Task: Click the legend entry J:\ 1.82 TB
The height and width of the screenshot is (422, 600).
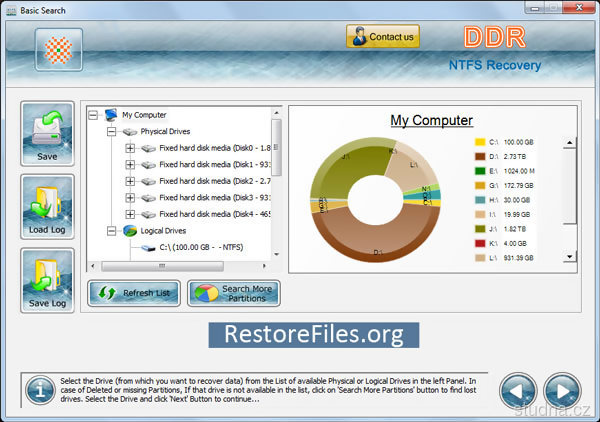Action: pos(501,229)
